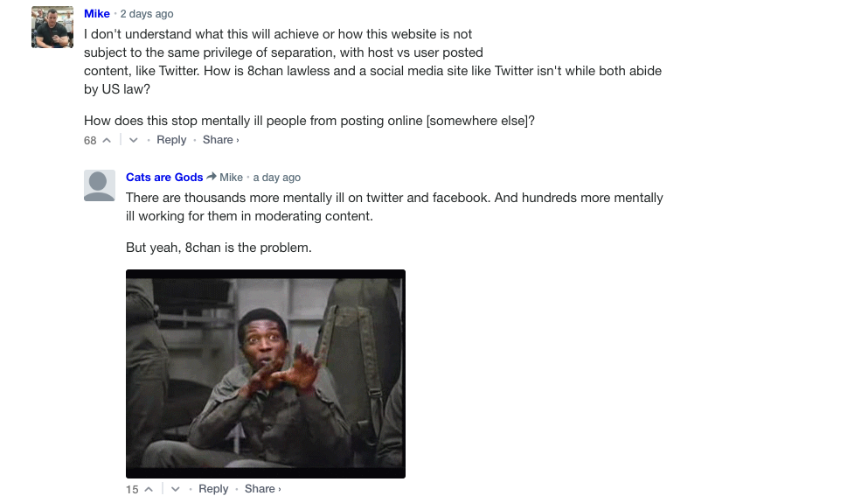
Task: Click reply arrow icon next to Cats are Gods
Action: (x=212, y=177)
